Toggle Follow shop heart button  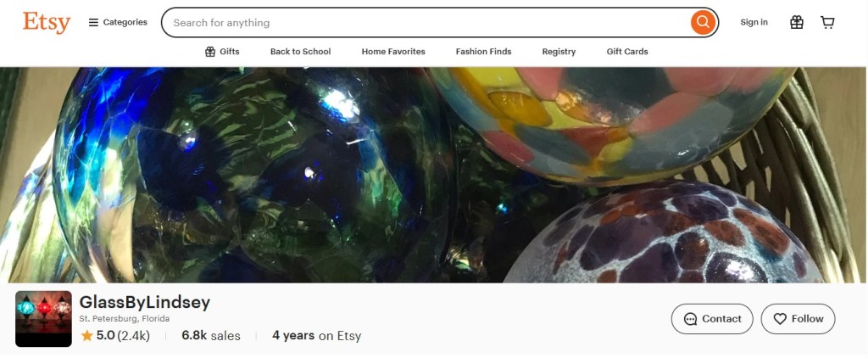tap(798, 319)
